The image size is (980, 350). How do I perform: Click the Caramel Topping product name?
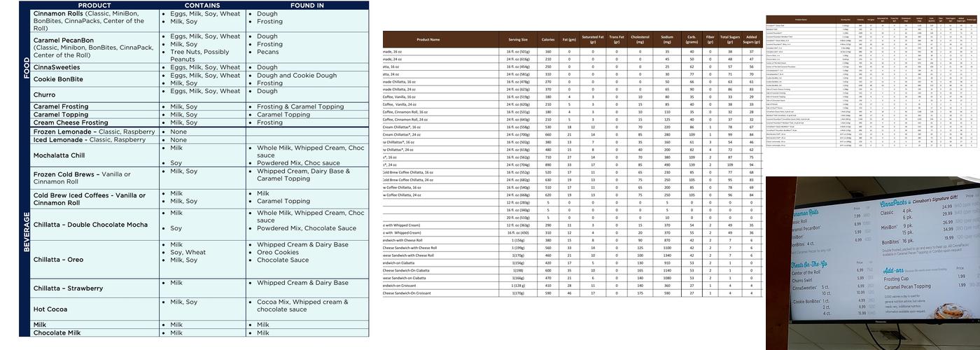[x=61, y=114]
